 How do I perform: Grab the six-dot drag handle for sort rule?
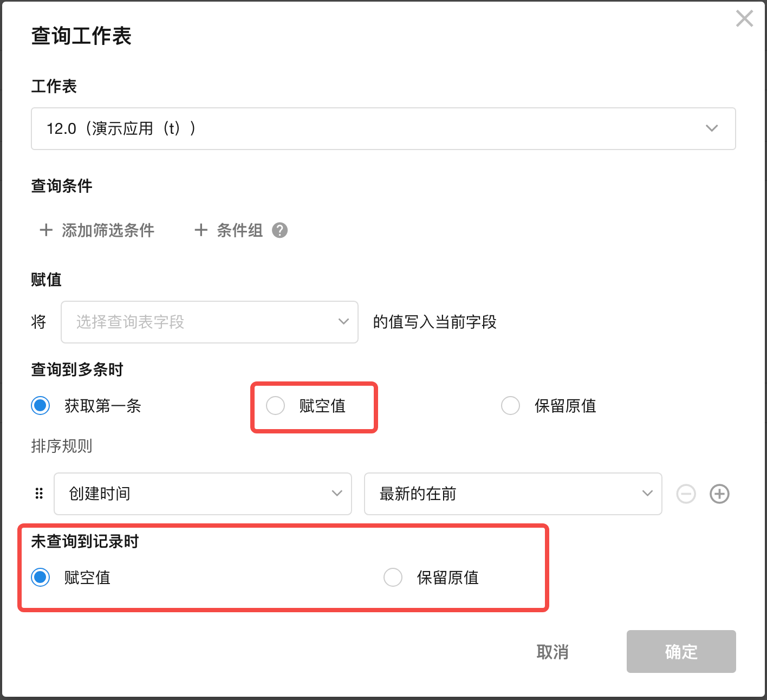39,494
